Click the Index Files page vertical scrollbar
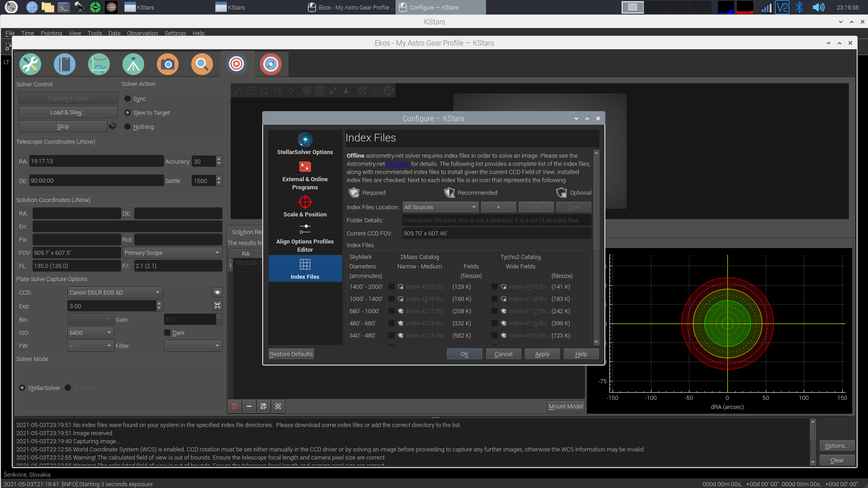868x488 pixels. (596, 248)
